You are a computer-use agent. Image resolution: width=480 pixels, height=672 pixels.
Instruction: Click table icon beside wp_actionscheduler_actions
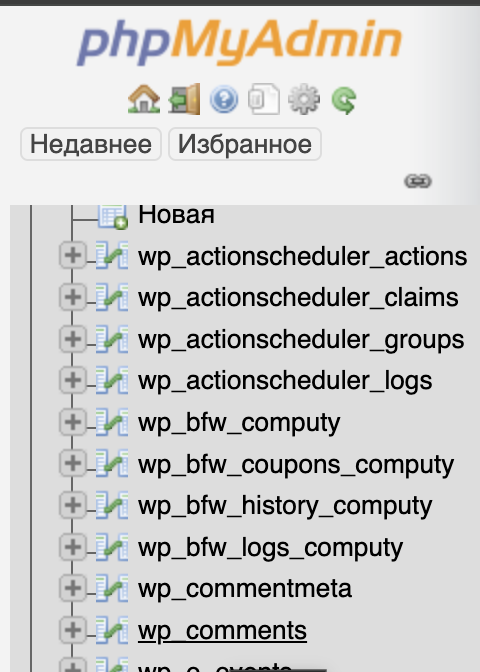tap(111, 255)
